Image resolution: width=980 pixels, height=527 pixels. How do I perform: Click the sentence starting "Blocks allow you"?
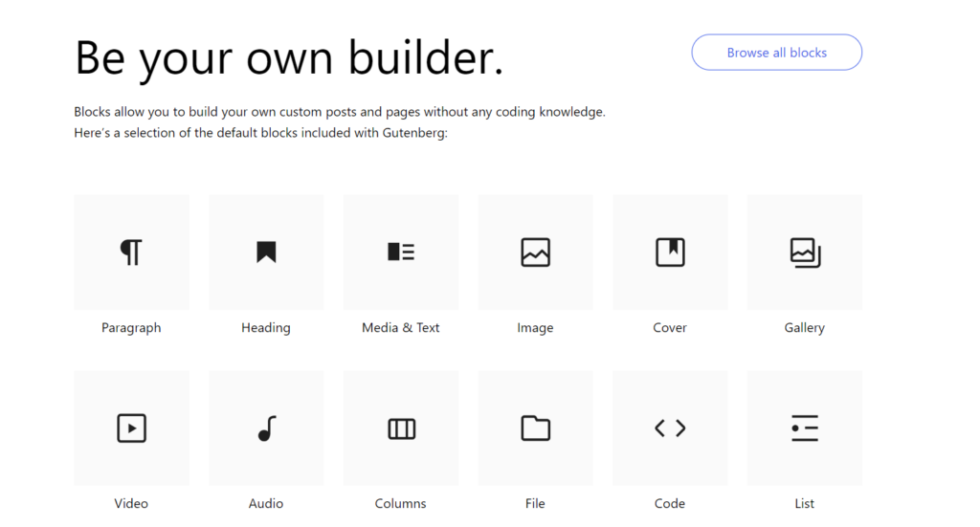[340, 112]
